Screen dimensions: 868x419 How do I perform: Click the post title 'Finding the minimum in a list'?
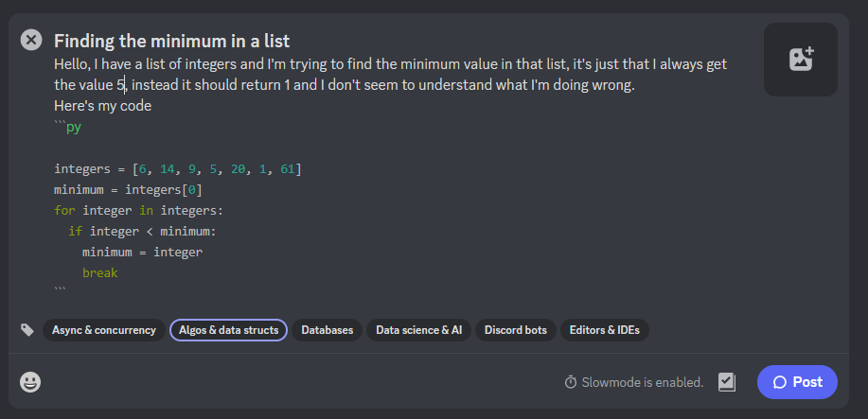[171, 41]
